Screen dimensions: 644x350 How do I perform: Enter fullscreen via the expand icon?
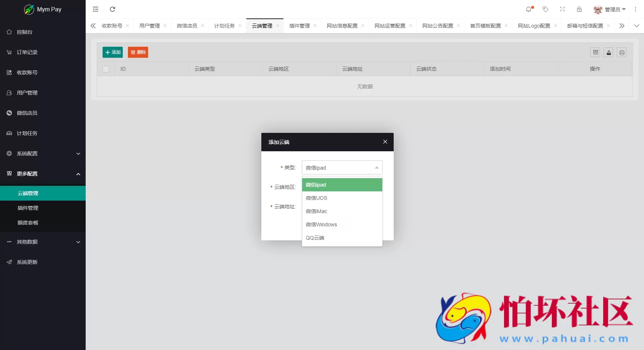562,9
